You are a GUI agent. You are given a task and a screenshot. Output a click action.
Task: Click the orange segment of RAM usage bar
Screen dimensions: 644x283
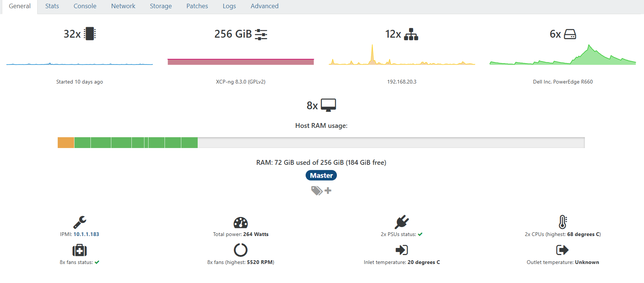click(66, 143)
